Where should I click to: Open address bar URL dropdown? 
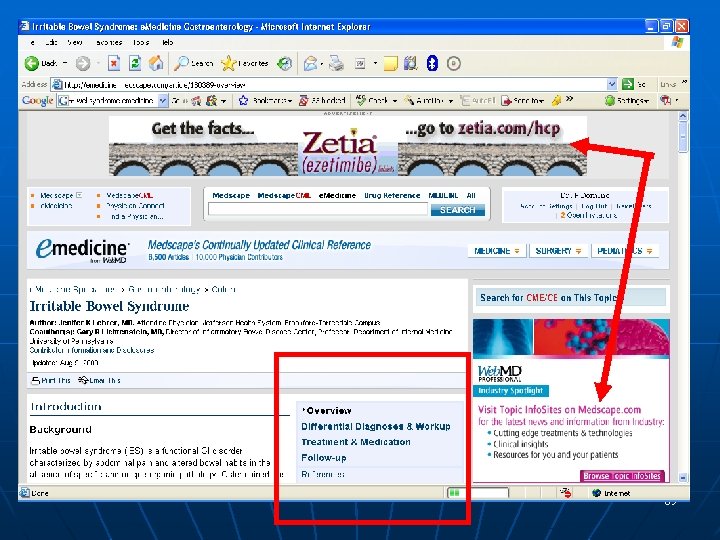point(612,84)
